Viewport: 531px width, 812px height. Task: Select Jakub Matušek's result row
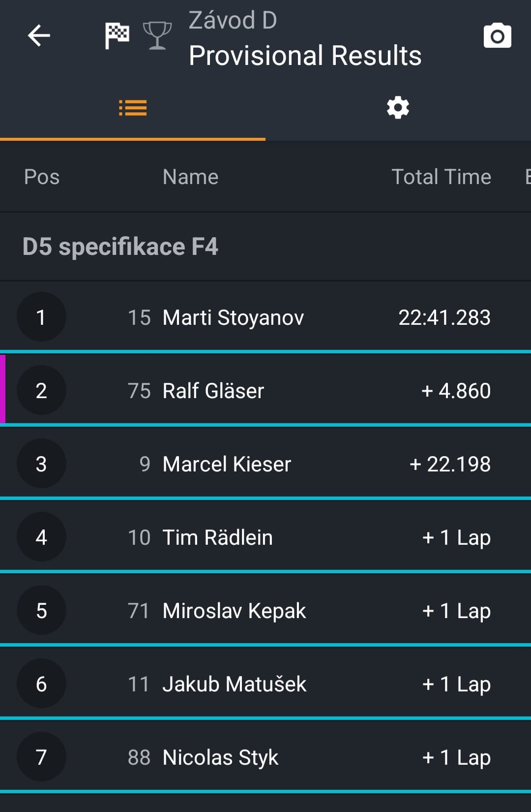pos(265,684)
